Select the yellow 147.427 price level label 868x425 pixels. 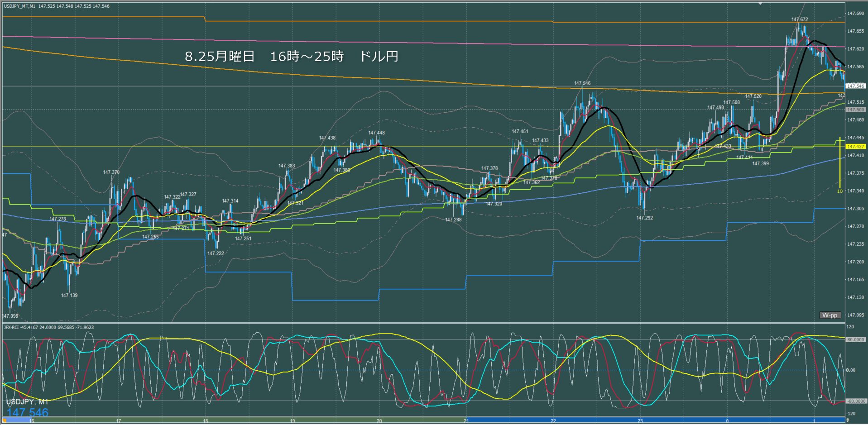(x=855, y=147)
